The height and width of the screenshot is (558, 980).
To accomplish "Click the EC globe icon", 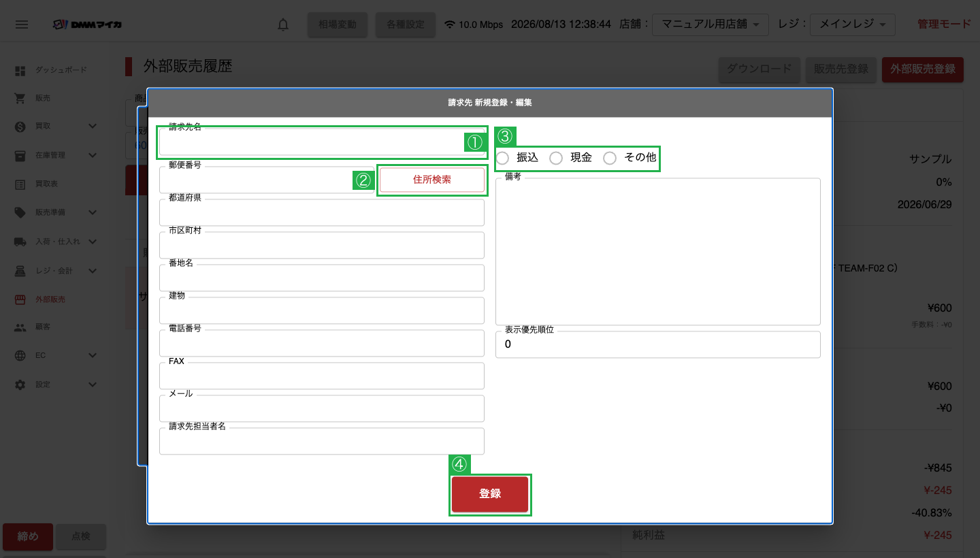I will (20, 355).
